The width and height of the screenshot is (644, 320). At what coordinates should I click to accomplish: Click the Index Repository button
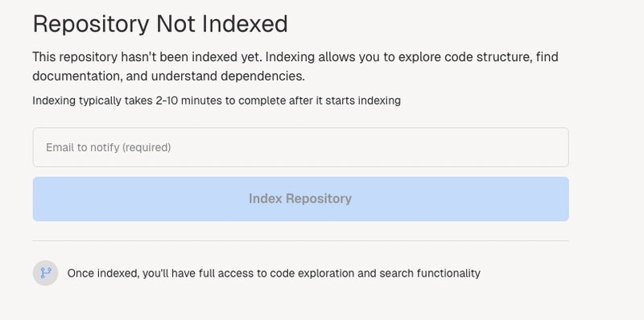click(300, 199)
